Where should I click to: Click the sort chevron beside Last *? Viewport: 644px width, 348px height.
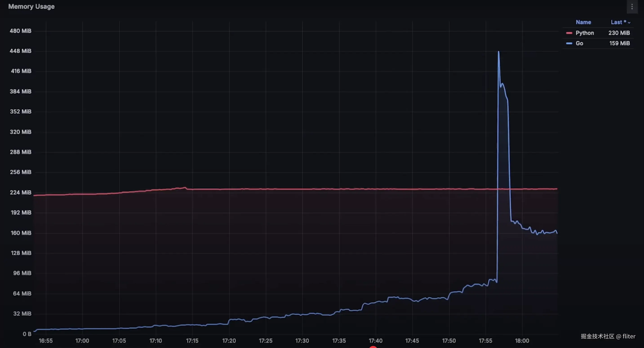tap(629, 23)
